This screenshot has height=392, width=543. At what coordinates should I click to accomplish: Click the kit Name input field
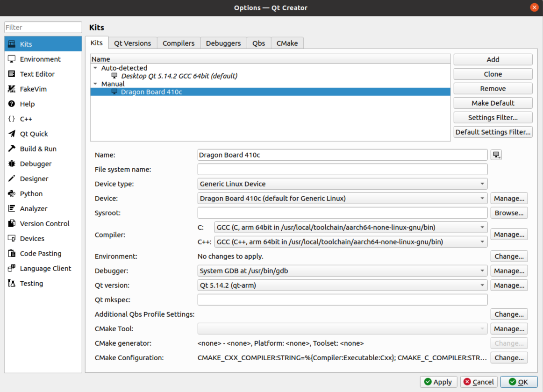pyautogui.click(x=342, y=155)
